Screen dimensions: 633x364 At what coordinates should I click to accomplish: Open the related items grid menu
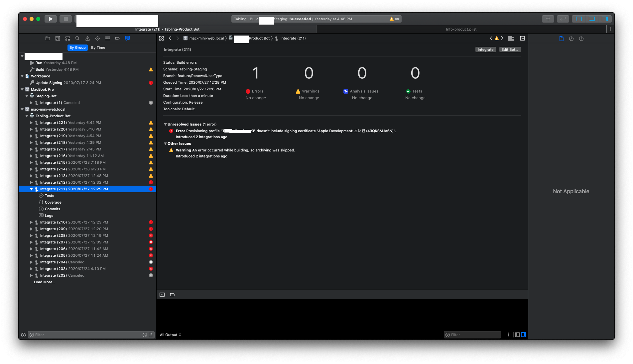pos(162,39)
